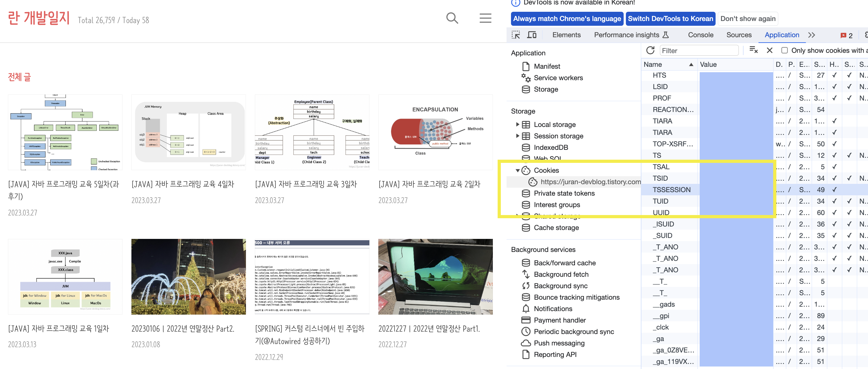Switch to the Console tab
Viewport: 868px width, 369px height.
[x=700, y=35]
